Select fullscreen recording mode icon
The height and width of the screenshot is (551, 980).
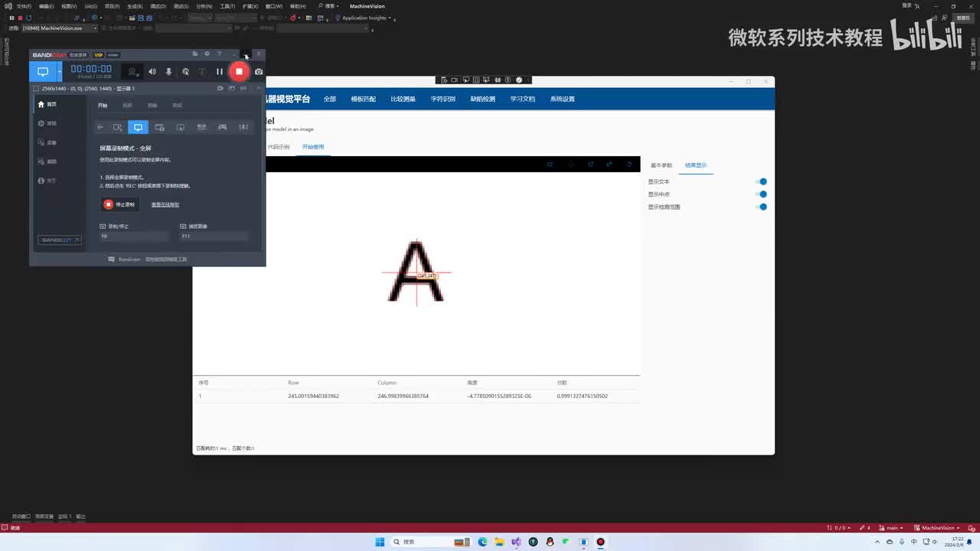pos(138,127)
